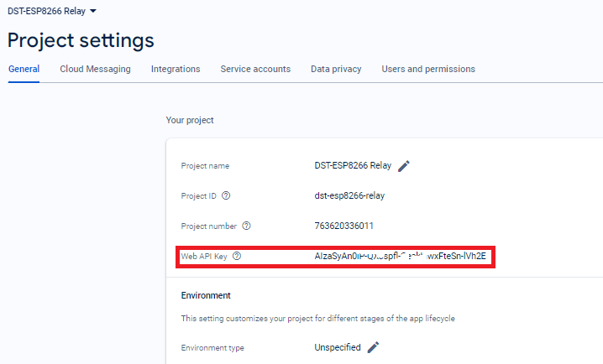Image resolution: width=603 pixels, height=364 pixels.
Task: Go to the Integrations tab
Action: coord(176,69)
